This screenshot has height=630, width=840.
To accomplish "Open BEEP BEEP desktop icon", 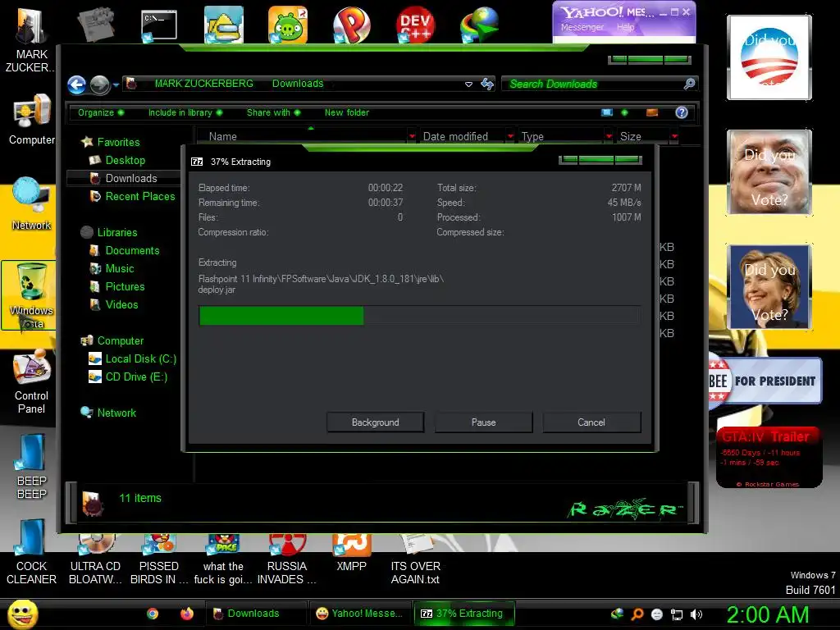I will 32,466.
